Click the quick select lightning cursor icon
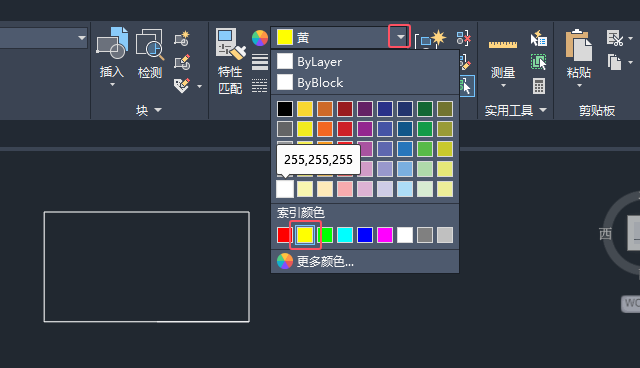The image size is (640, 368). point(539,38)
